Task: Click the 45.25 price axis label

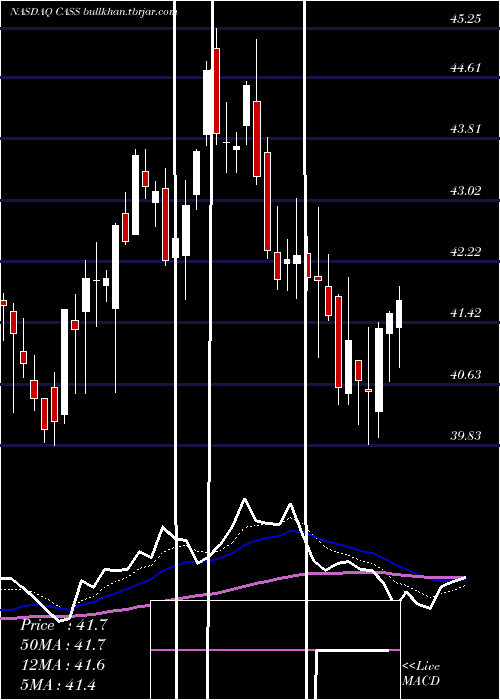Action: [x=466, y=19]
